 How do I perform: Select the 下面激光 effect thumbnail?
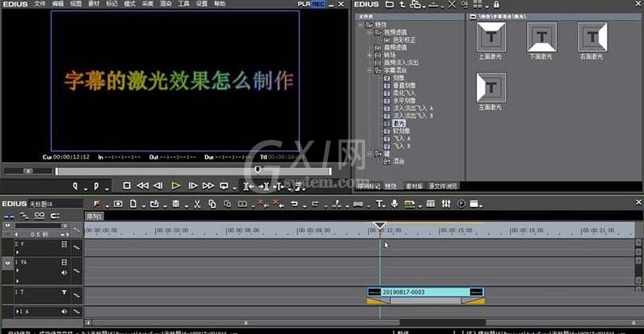point(541,37)
